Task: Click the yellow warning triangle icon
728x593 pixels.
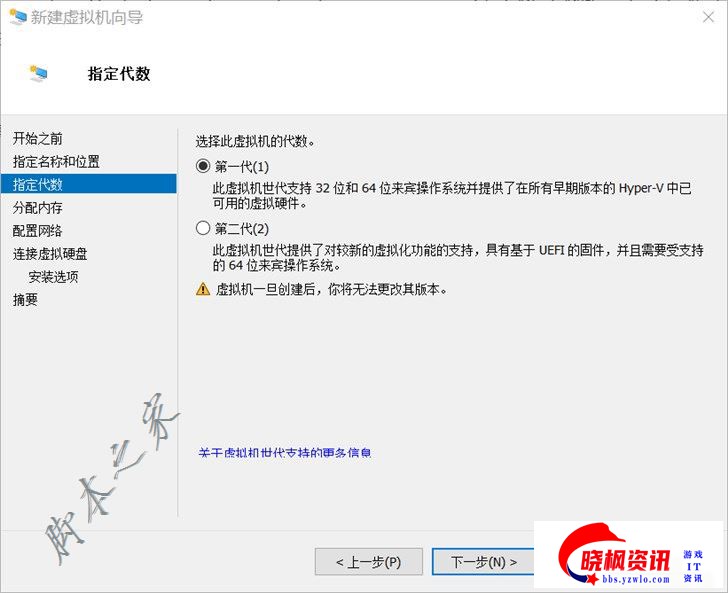Action: click(204, 289)
